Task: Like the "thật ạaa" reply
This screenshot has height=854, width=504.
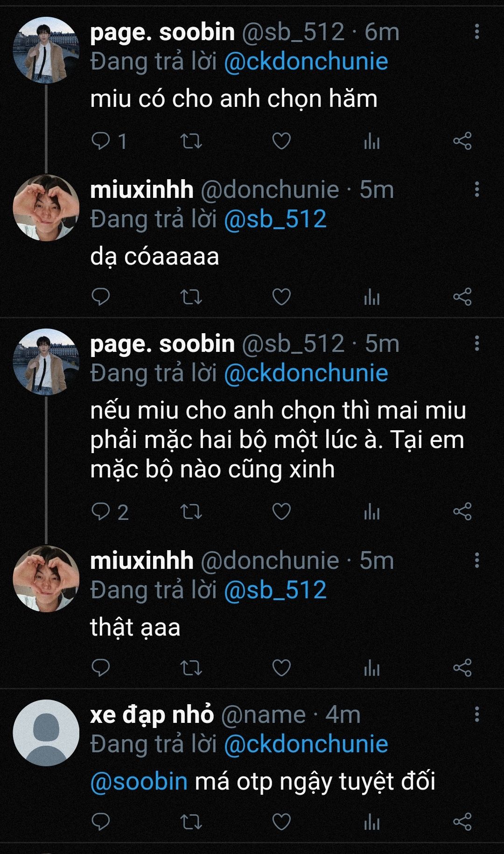Action: click(281, 668)
